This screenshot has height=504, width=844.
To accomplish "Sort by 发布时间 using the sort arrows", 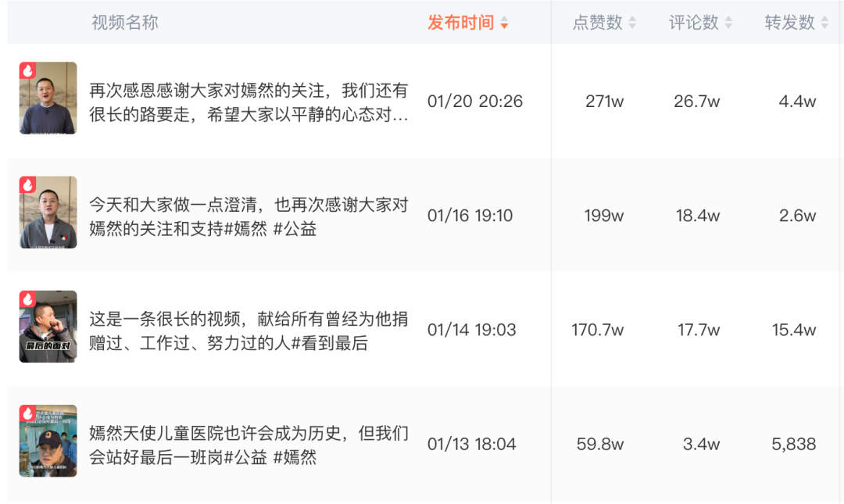I will click(505, 23).
